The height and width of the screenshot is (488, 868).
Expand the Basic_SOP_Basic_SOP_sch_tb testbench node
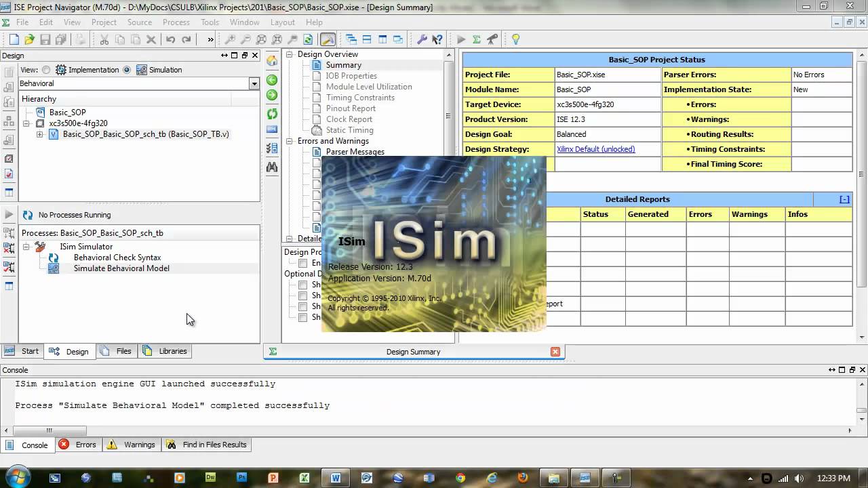pyautogui.click(x=39, y=134)
